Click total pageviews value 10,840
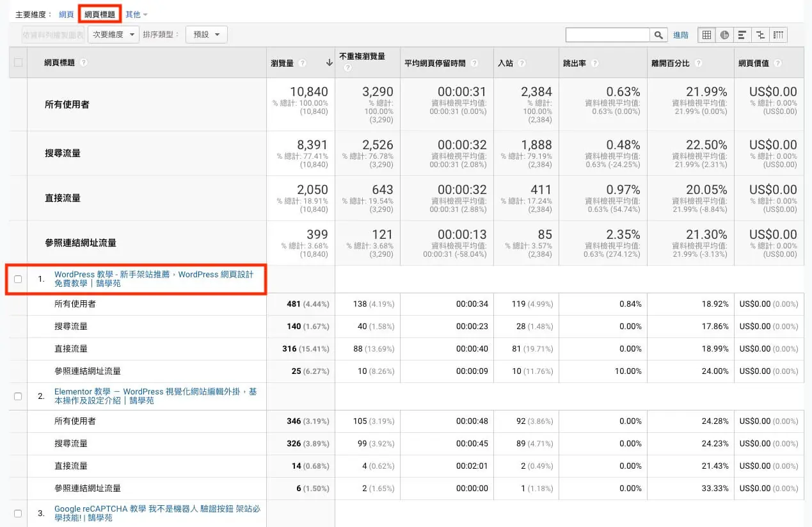The height and width of the screenshot is (527, 812). tap(309, 92)
